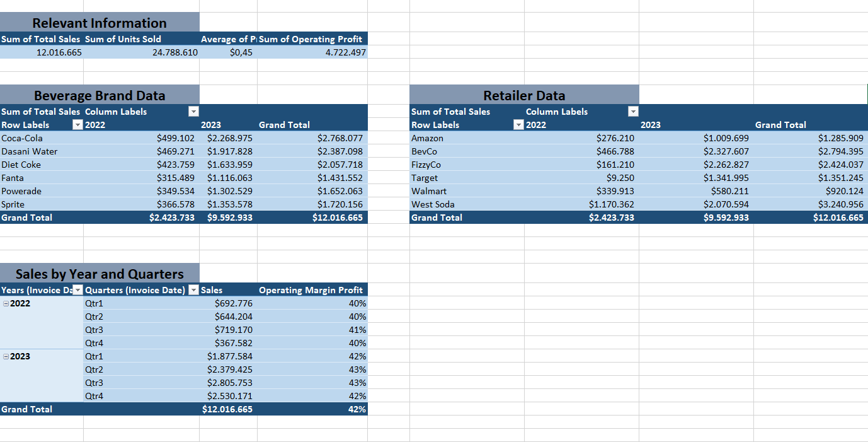Open Row Labels filter in Beverage Brand table
868x442 pixels.
pyautogui.click(x=77, y=125)
